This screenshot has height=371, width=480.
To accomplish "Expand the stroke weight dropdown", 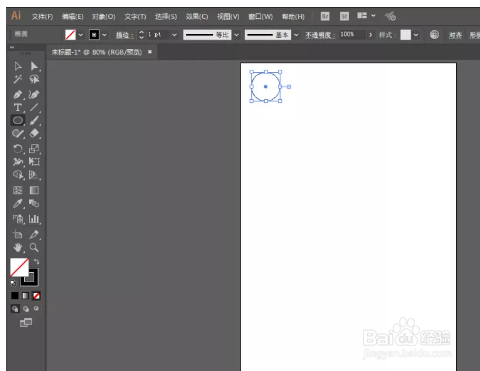I will [x=174, y=35].
